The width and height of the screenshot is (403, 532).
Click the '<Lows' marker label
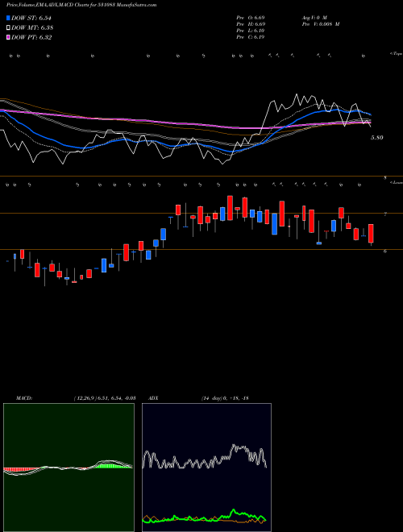(x=397, y=182)
